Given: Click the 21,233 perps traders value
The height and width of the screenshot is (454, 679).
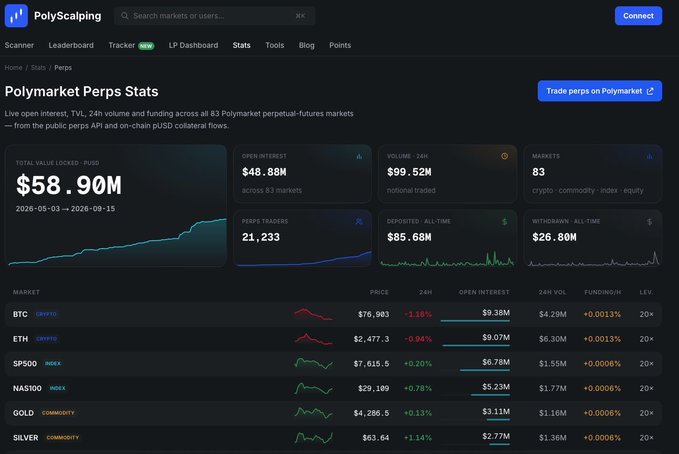Looking at the screenshot, I should tap(261, 237).
